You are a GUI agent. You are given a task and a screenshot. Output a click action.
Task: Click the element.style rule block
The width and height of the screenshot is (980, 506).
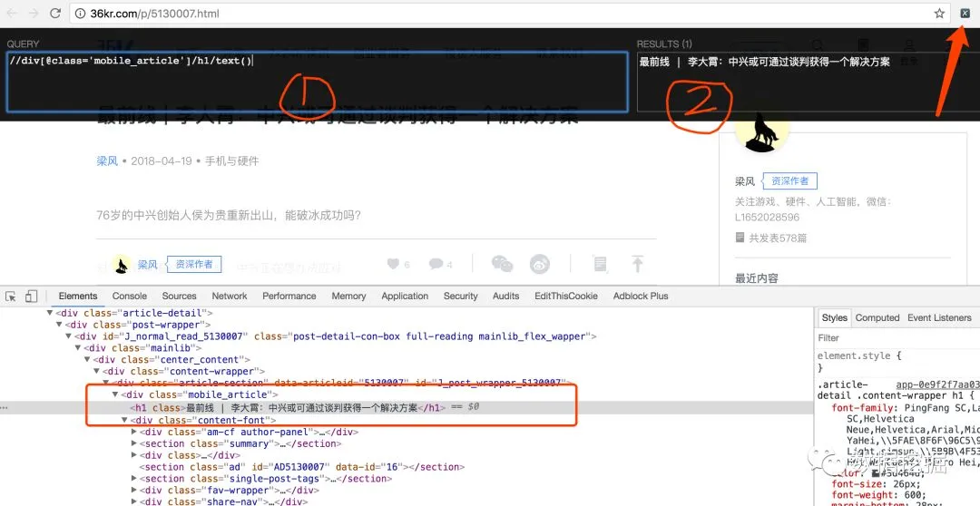click(x=897, y=362)
